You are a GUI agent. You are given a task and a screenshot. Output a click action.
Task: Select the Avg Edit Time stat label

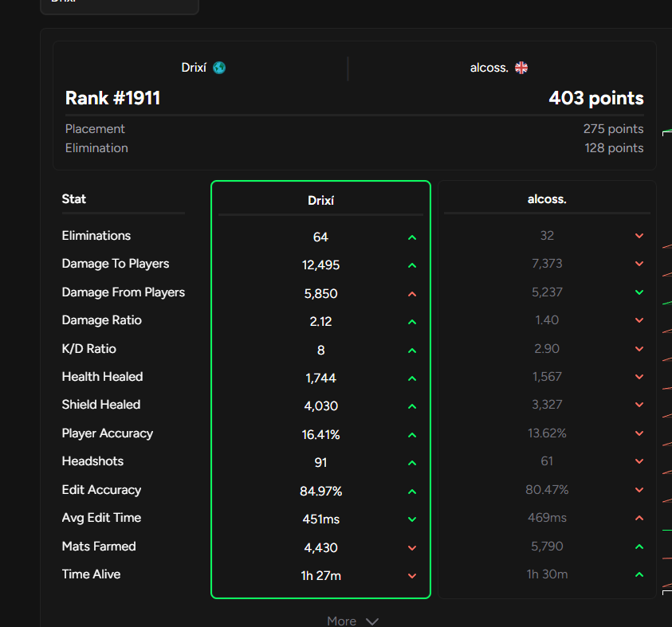(101, 518)
